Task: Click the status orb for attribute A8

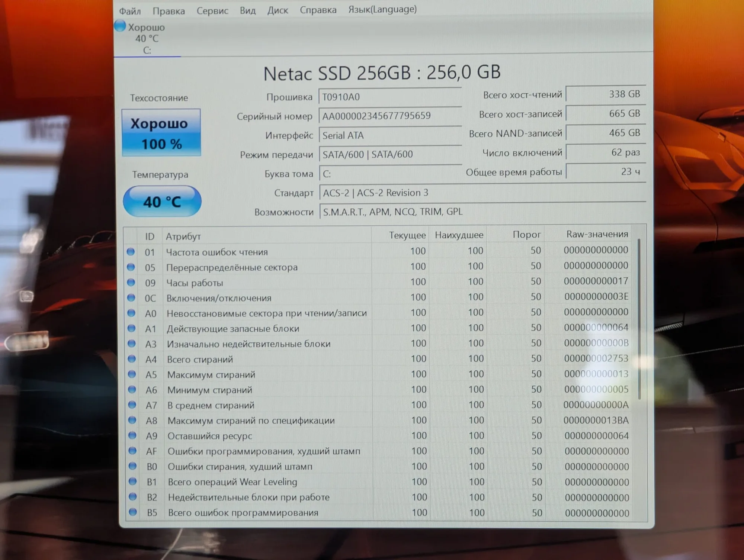Action: pos(132,420)
